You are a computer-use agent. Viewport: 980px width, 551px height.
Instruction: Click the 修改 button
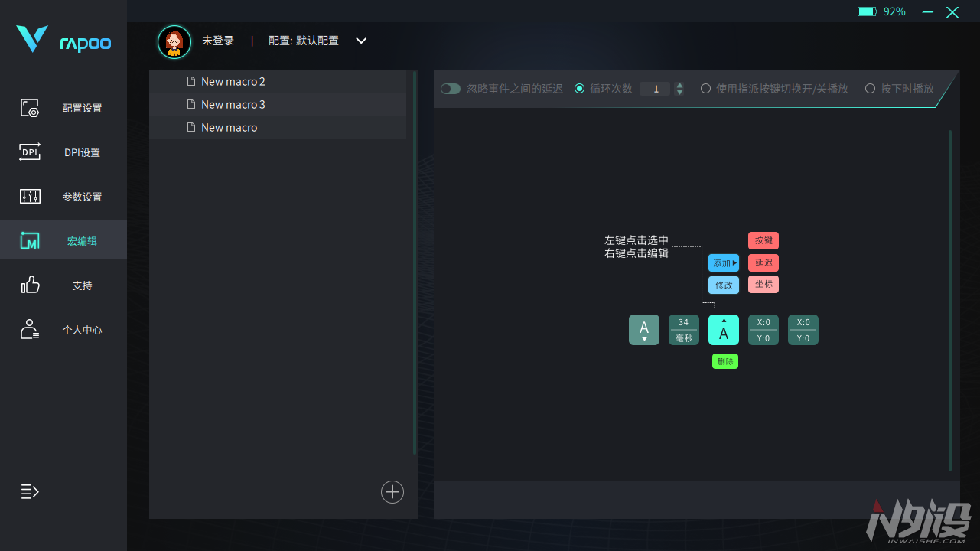point(724,285)
